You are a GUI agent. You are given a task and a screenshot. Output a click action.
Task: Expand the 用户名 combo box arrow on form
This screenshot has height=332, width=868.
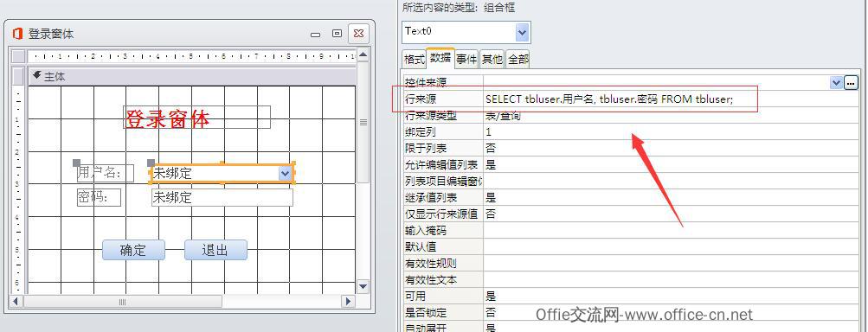285,174
